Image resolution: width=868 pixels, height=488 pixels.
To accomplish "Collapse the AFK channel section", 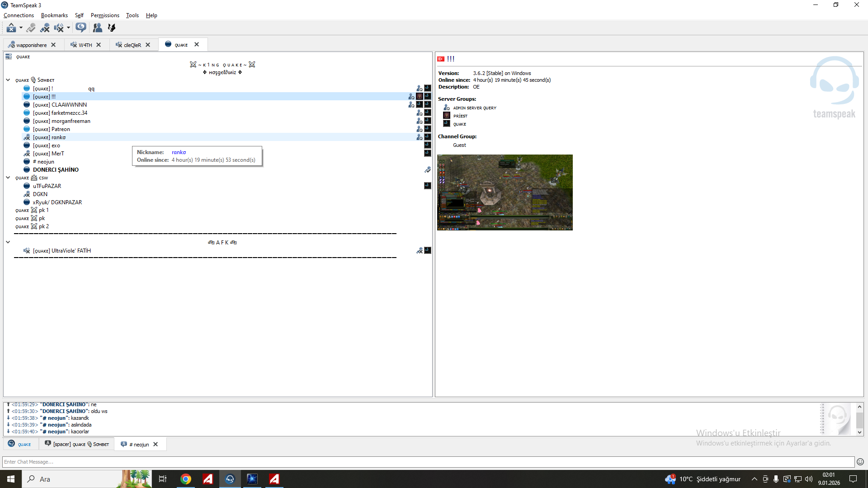I will [8, 242].
